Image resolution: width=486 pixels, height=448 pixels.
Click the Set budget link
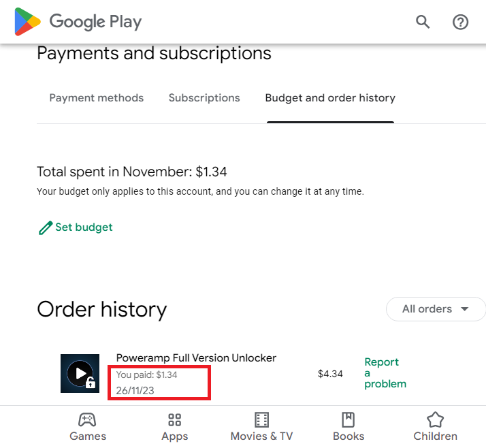coord(84,227)
